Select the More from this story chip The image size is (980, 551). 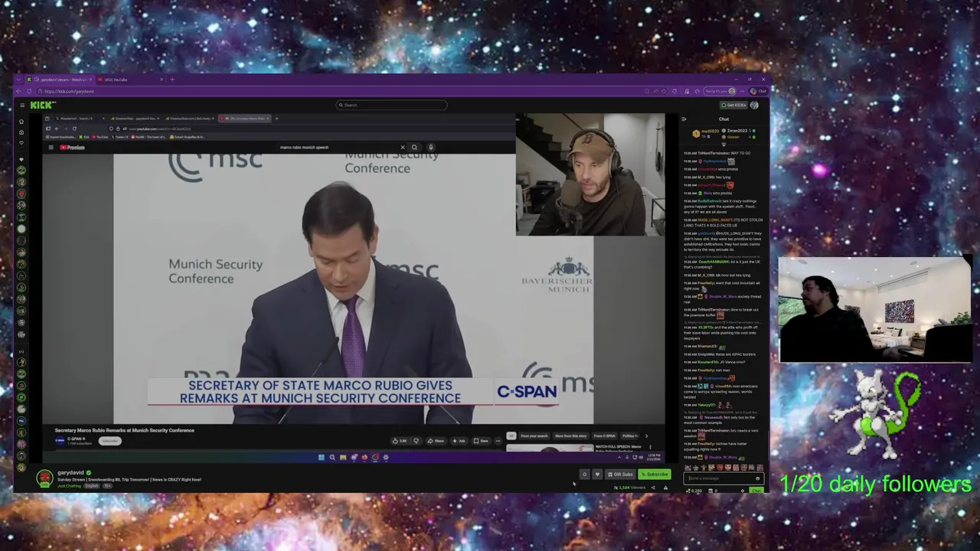[570, 436]
